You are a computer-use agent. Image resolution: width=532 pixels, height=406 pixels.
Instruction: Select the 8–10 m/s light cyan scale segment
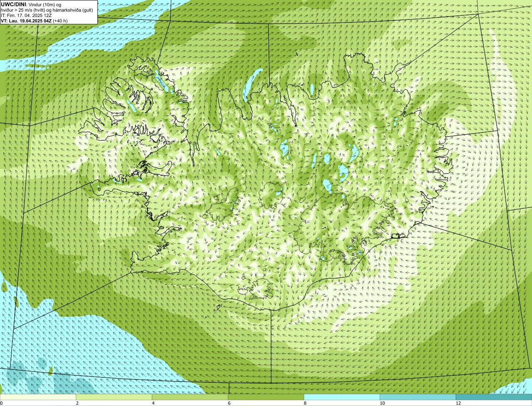point(342,397)
